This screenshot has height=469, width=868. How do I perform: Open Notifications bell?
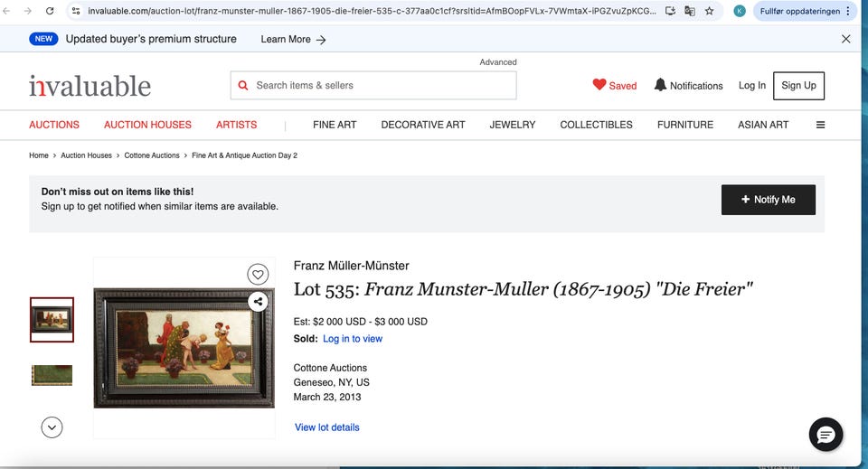tap(688, 85)
